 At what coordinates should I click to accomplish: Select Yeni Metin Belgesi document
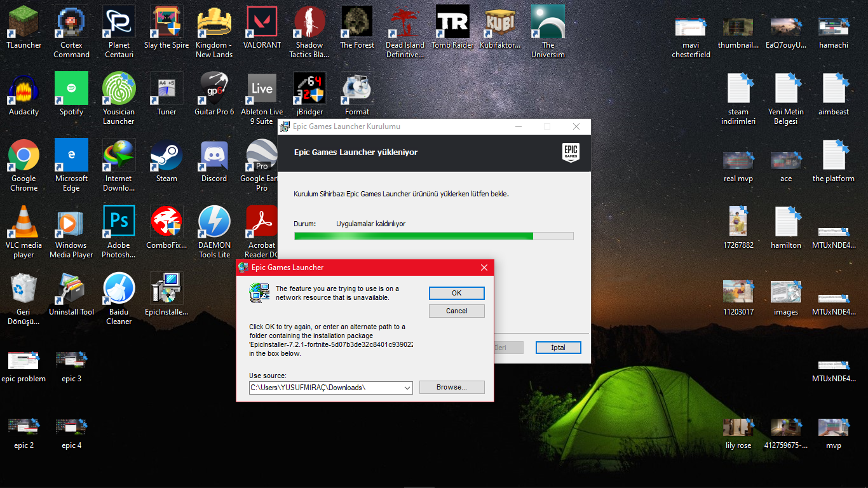pyautogui.click(x=786, y=89)
